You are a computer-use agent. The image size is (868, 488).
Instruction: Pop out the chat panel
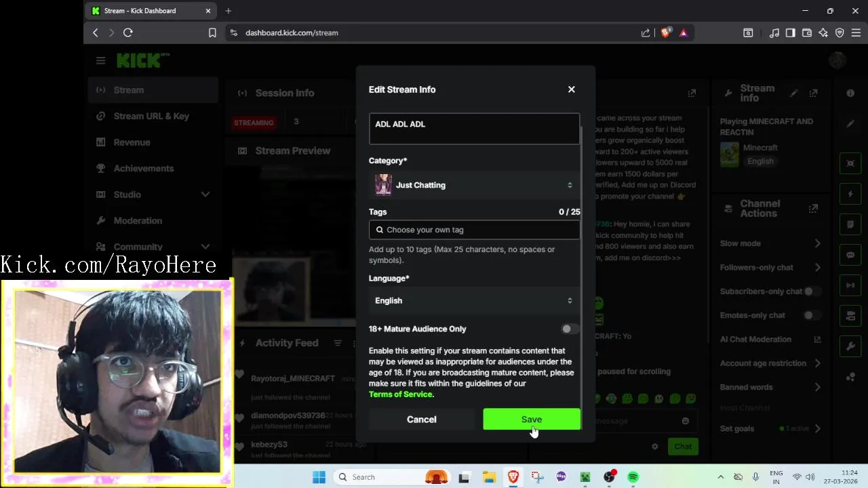pyautogui.click(x=692, y=93)
